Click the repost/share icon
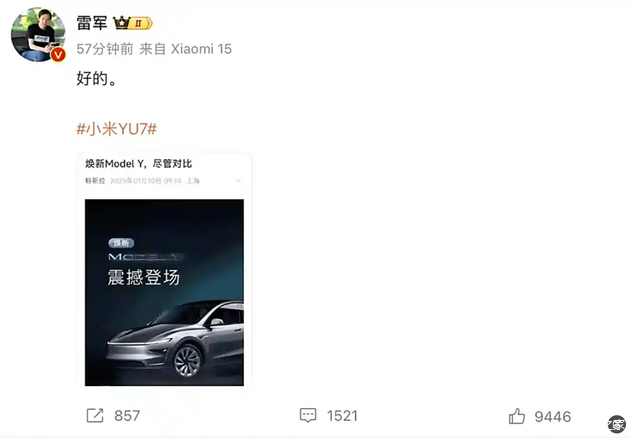 click(95, 415)
